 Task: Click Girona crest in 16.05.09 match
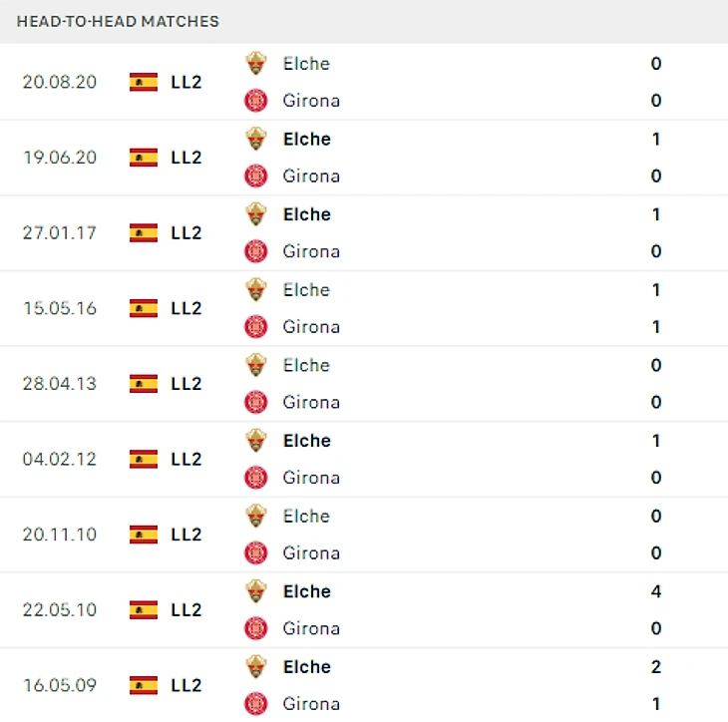click(256, 704)
